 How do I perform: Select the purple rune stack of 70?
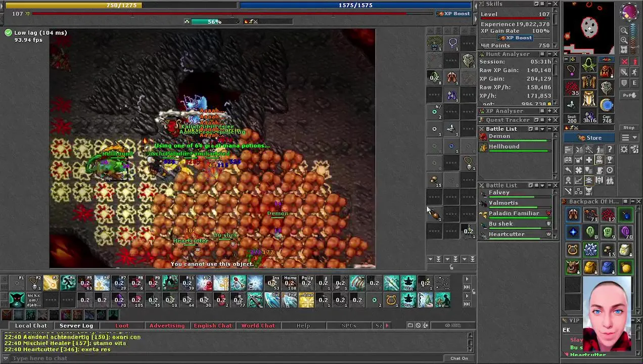(626, 232)
